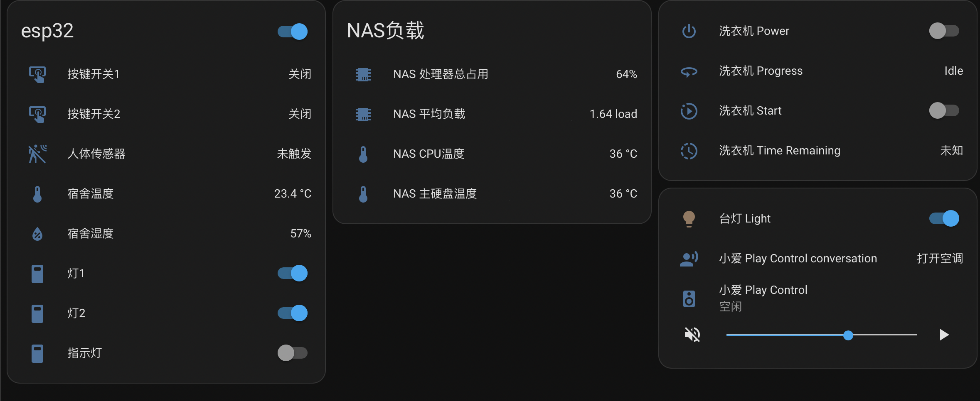The height and width of the screenshot is (401, 980).
Task: Enable the 指示灯 toggle
Action: pyautogui.click(x=293, y=353)
